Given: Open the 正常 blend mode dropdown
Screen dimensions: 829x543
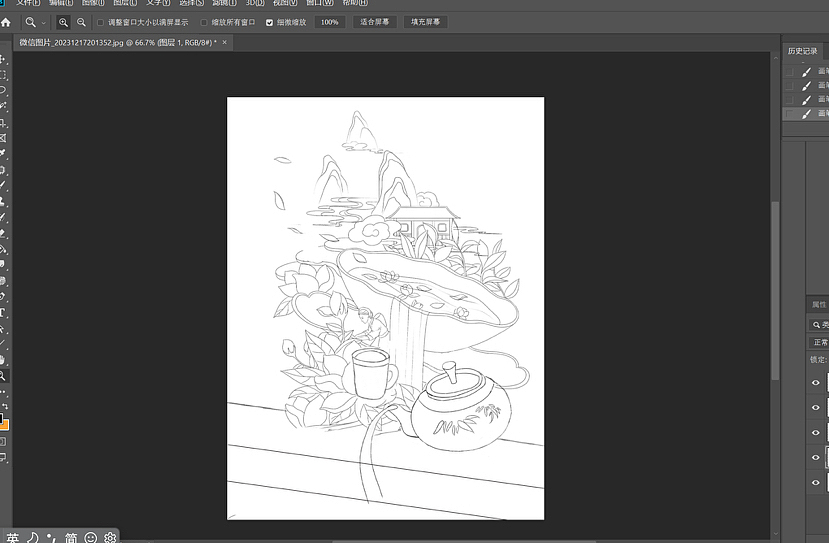Looking at the screenshot, I should coord(819,343).
